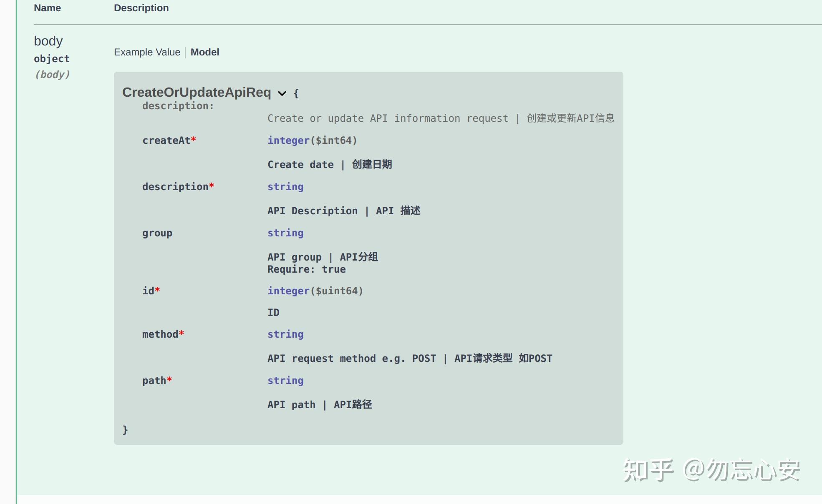This screenshot has width=822, height=504.
Task: Switch to Model tab
Action: [x=205, y=52]
